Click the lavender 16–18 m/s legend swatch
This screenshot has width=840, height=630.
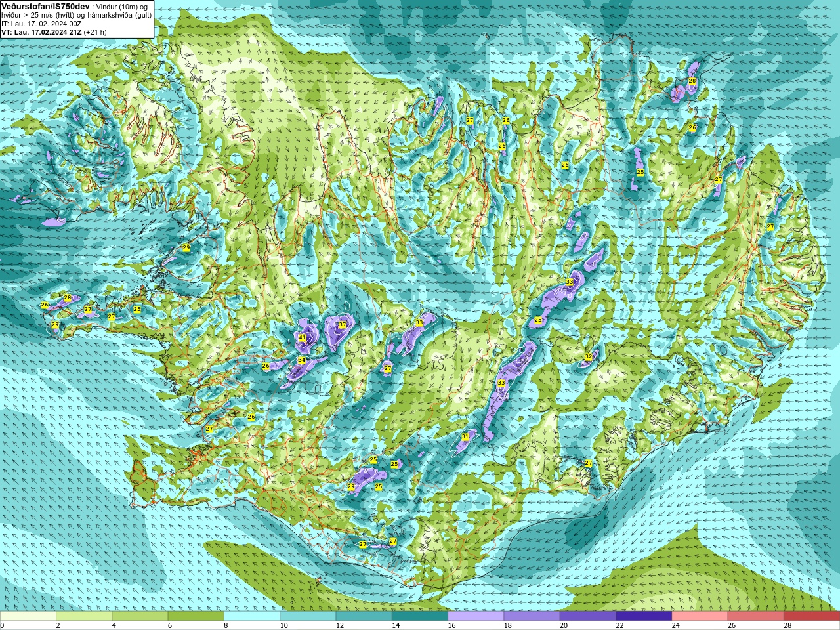[x=476, y=616]
